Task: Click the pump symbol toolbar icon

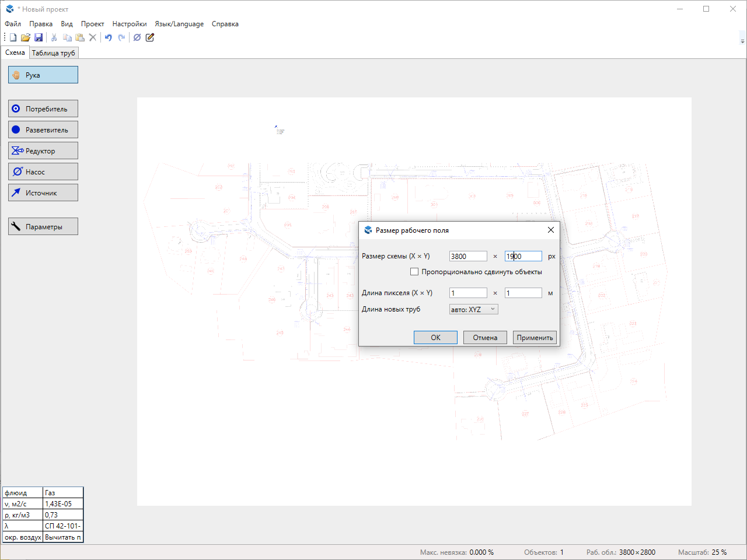Action: [x=137, y=37]
